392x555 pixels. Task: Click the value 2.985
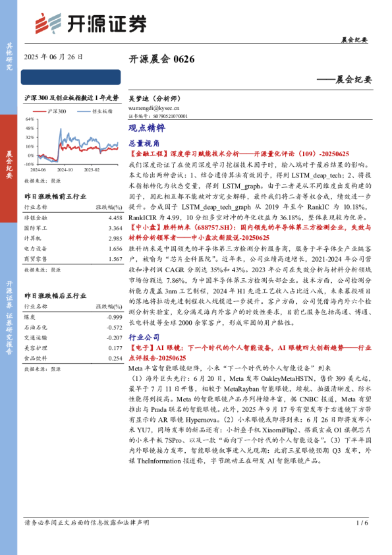[115, 239]
